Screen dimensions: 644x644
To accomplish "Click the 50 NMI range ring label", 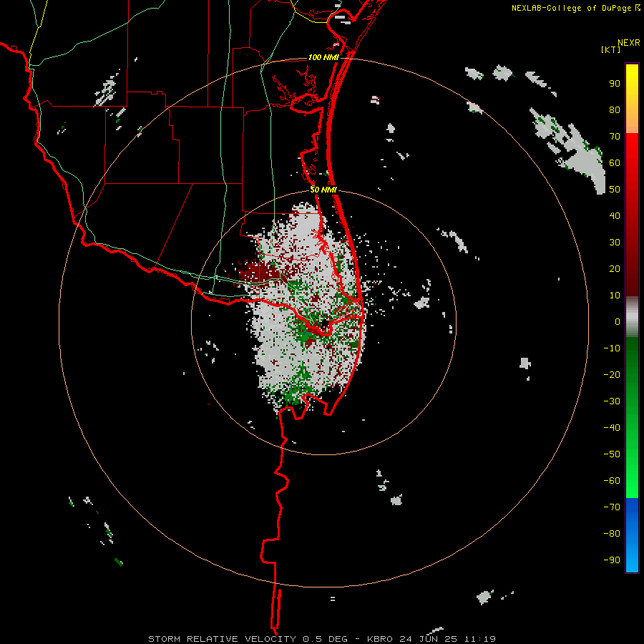I will tap(323, 190).
